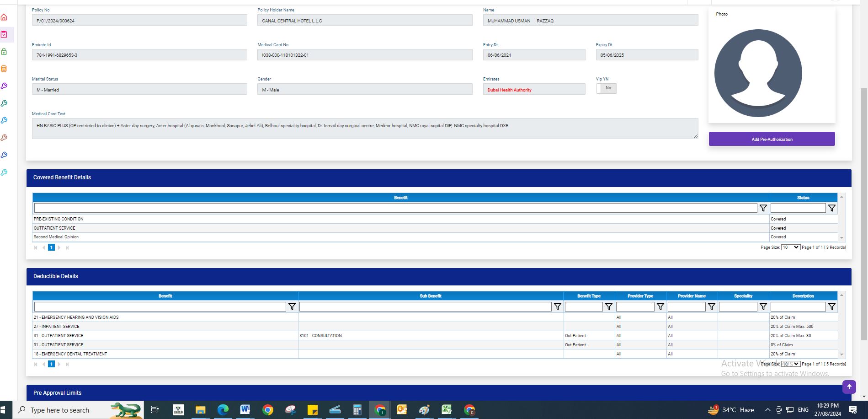Click the Add Pre-Authorization button
868x419 pixels.
pyautogui.click(x=772, y=139)
